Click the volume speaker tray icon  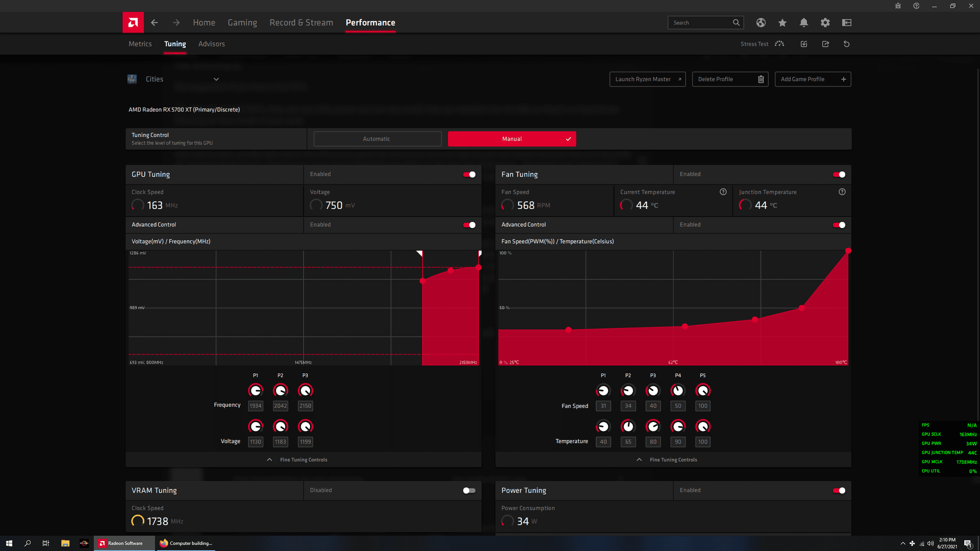(931, 544)
